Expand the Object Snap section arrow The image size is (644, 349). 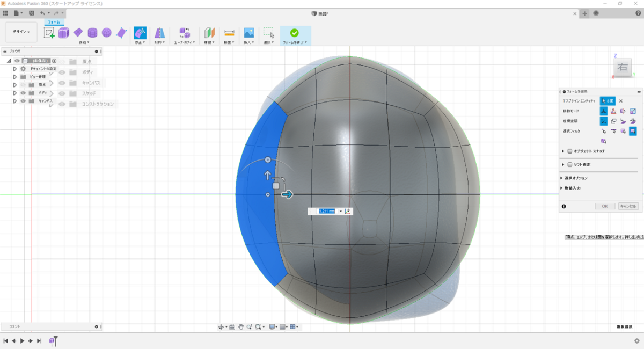pos(563,151)
